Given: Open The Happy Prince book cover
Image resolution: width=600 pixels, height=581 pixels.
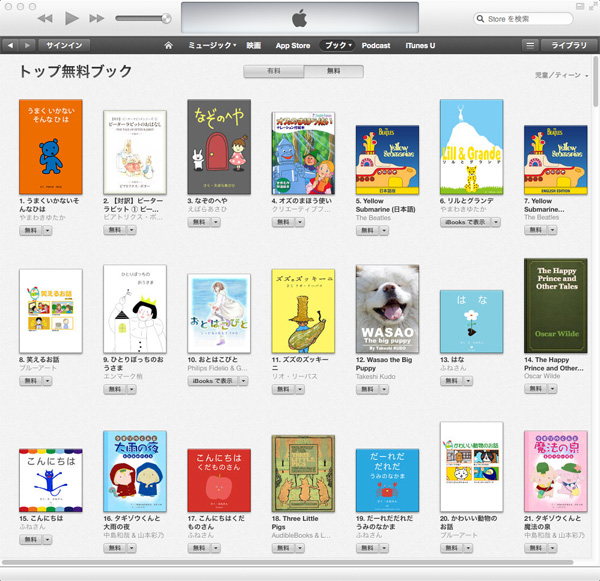Looking at the screenshot, I should 556,305.
